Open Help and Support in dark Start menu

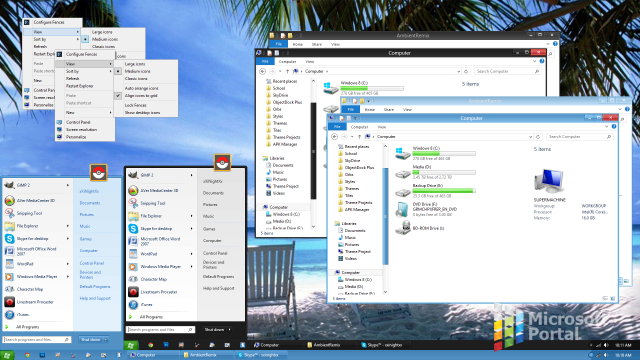coord(219,288)
